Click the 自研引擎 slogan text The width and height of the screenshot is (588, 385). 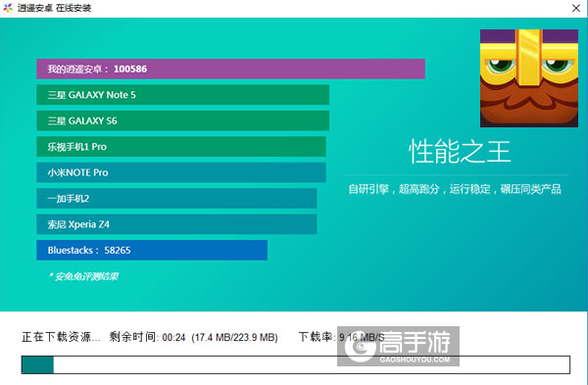[x=455, y=189]
